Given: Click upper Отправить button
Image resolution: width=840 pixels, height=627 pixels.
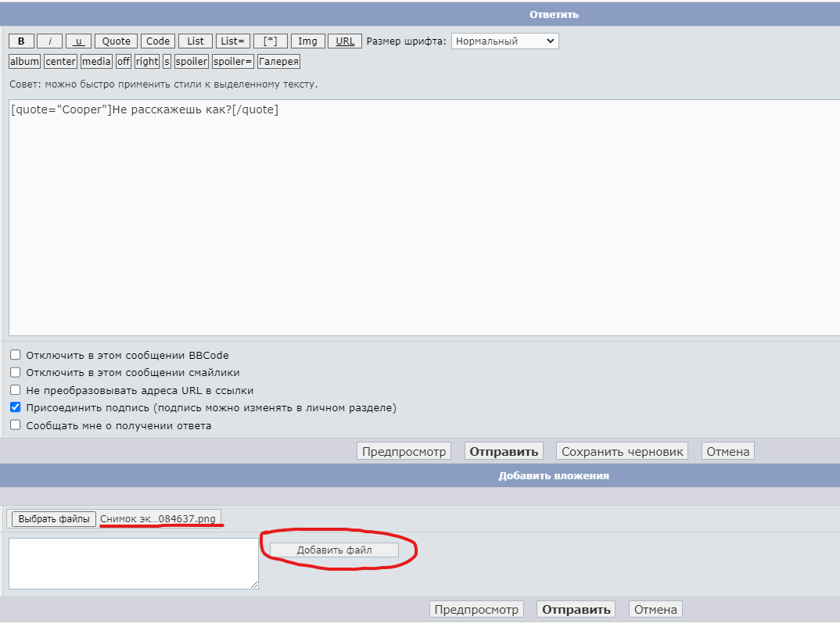Looking at the screenshot, I should point(504,451).
